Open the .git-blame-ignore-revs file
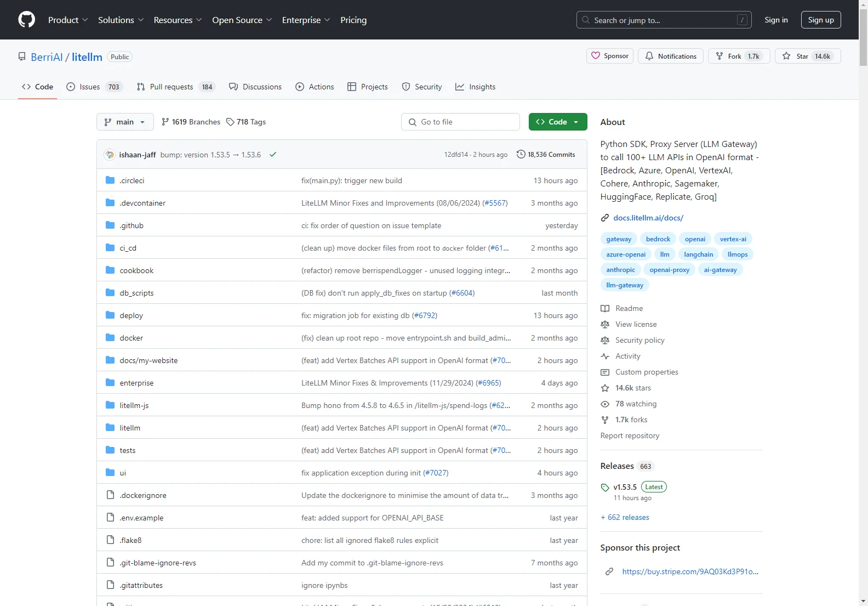This screenshot has height=606, width=868. (x=158, y=563)
